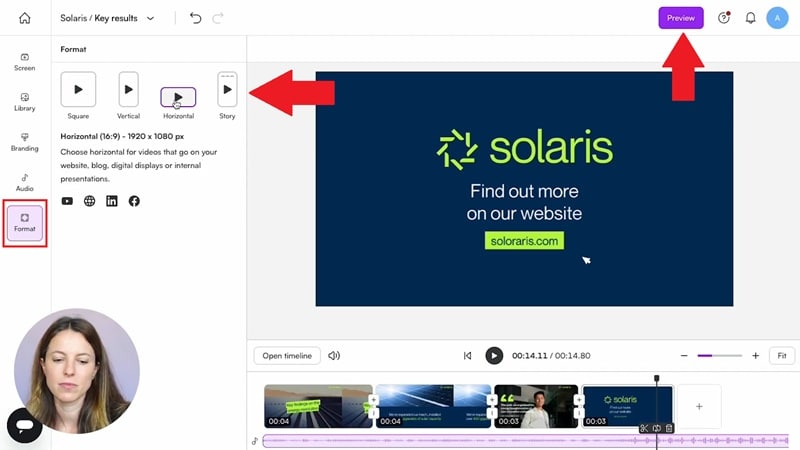Choose the Story video format
This screenshot has width=800, height=450.
(x=228, y=89)
